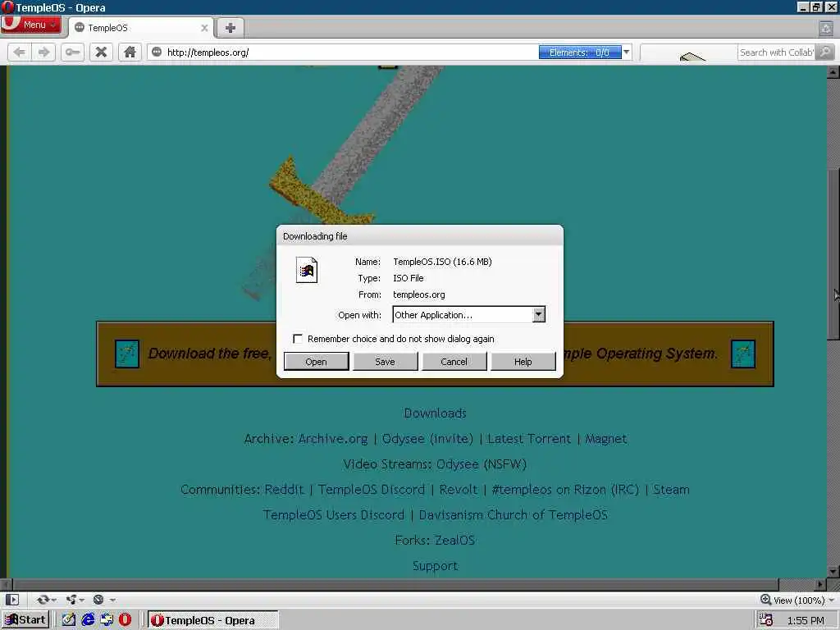Cancel the file download dialog

[454, 362]
